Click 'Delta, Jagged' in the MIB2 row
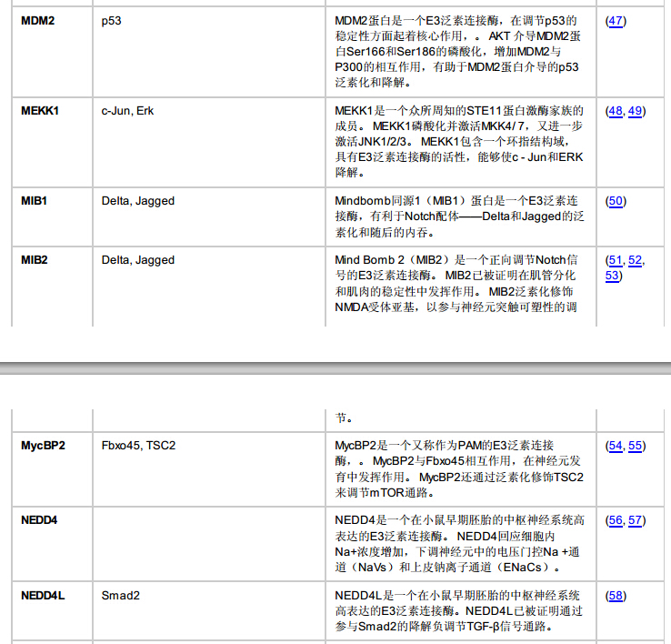Viewport: 671px width, 644px height. [x=138, y=260]
